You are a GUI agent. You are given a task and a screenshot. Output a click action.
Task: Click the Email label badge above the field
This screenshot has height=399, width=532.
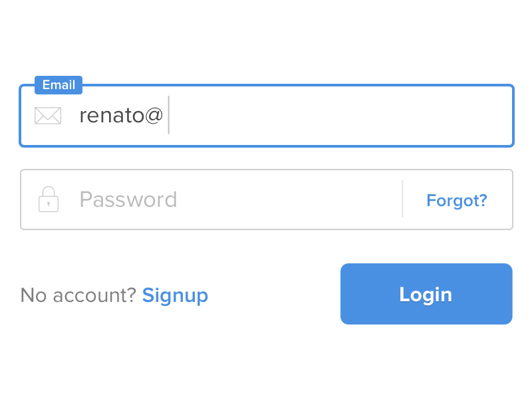58,85
